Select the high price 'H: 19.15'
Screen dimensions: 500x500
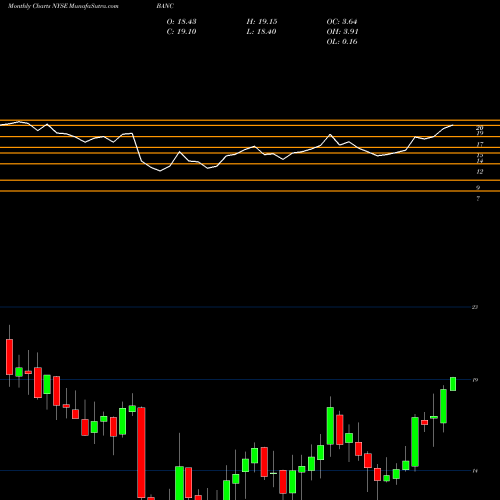pos(262,22)
